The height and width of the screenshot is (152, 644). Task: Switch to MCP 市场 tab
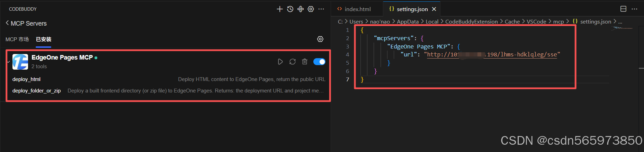[17, 39]
